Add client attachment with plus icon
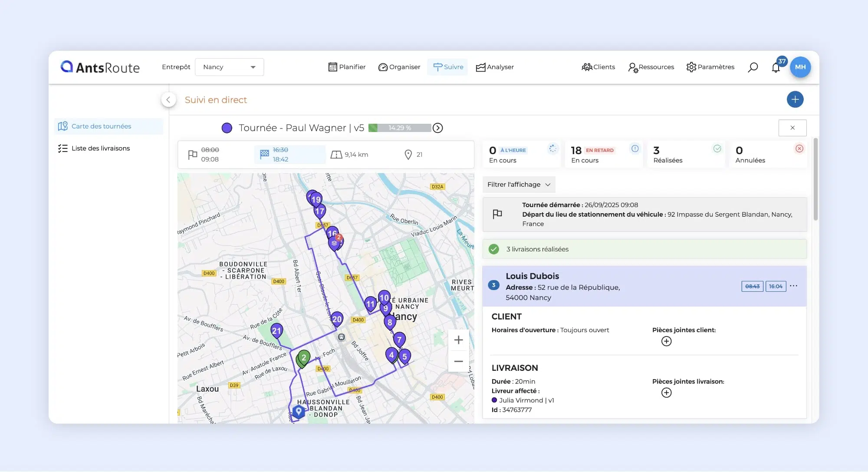This screenshot has height=472, width=868. click(666, 341)
